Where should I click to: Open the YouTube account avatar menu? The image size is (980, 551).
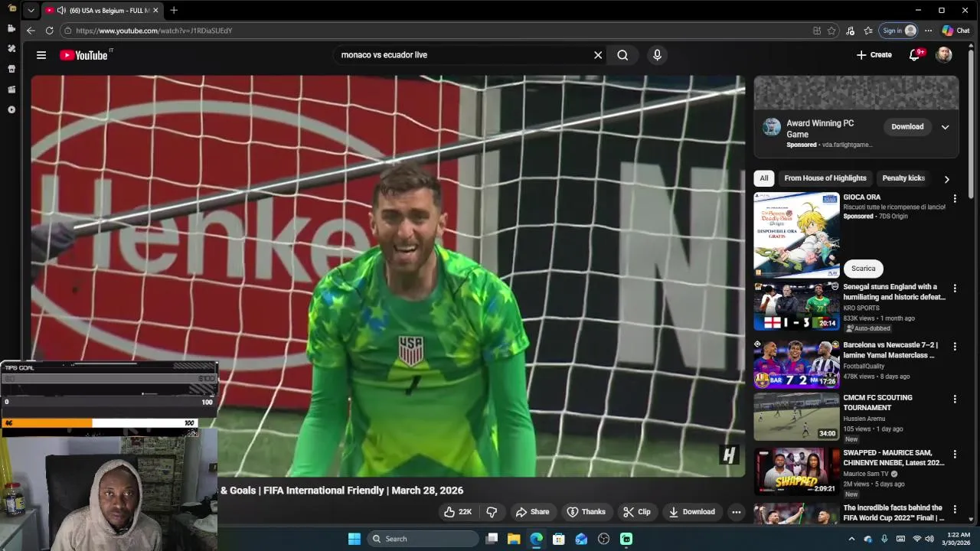click(x=944, y=55)
